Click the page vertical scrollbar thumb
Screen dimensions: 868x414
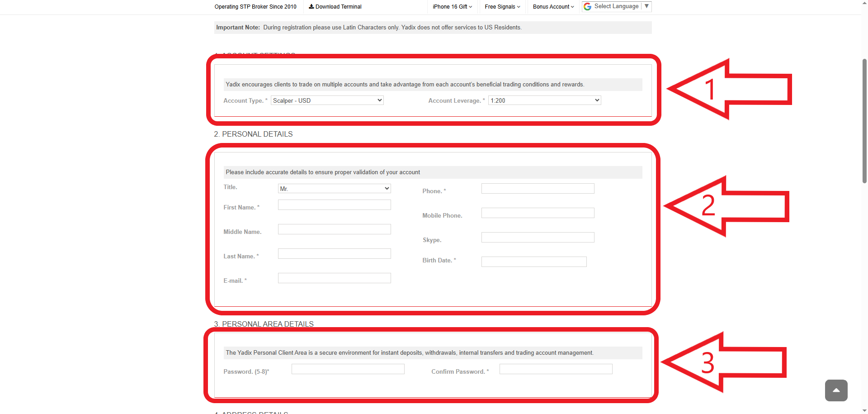point(864,121)
